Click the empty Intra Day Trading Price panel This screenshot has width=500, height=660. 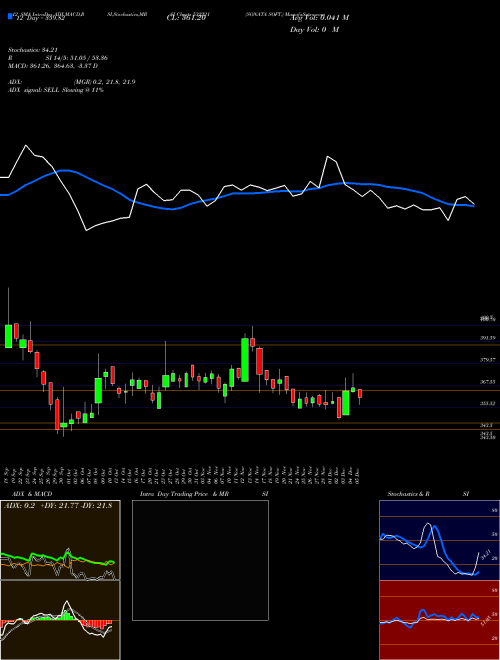200,560
